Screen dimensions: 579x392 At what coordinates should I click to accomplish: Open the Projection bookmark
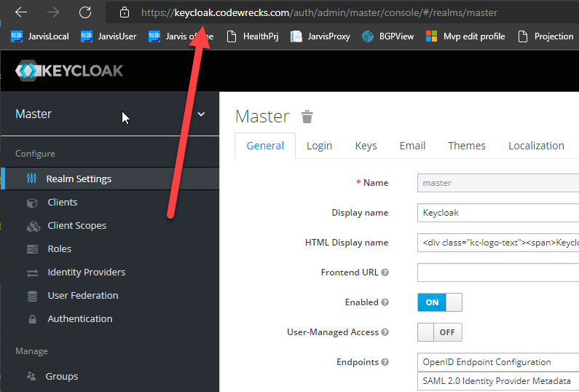(545, 36)
